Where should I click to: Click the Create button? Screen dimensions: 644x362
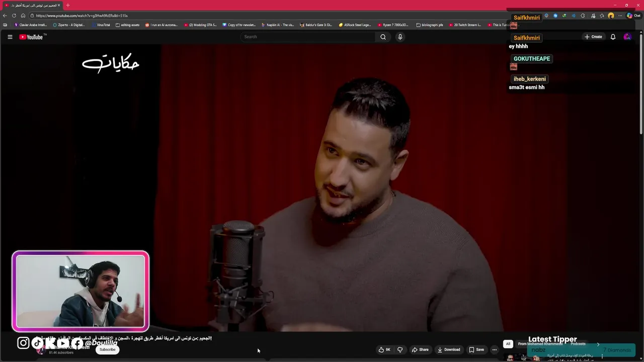coord(593,37)
